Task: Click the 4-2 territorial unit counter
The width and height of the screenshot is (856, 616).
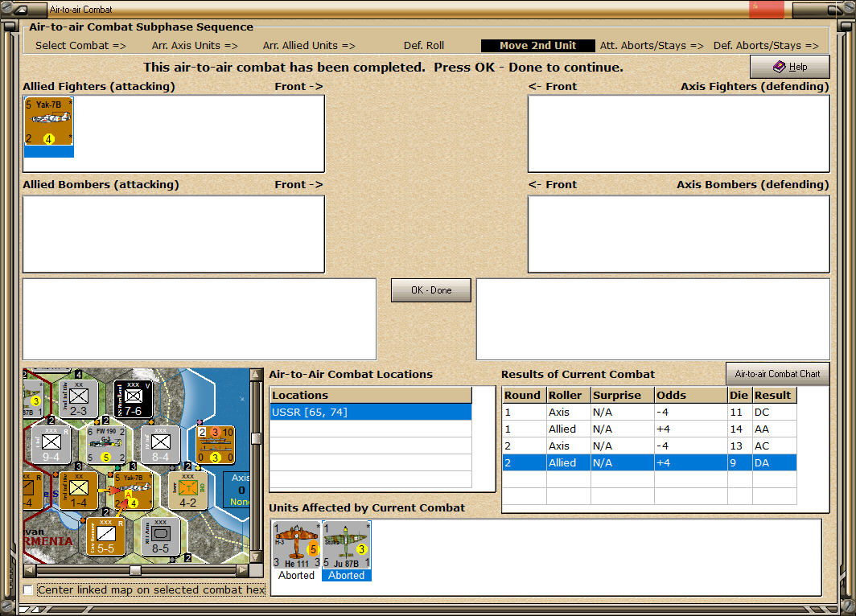Action: point(187,491)
